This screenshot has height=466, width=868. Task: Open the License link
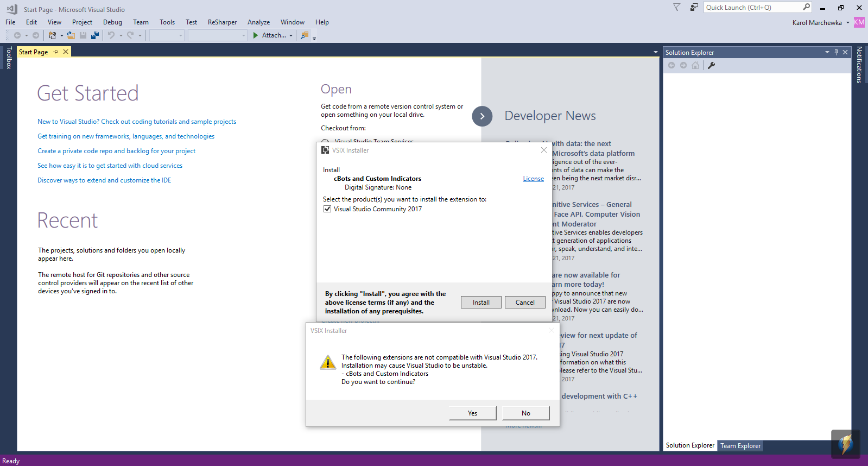pos(533,179)
